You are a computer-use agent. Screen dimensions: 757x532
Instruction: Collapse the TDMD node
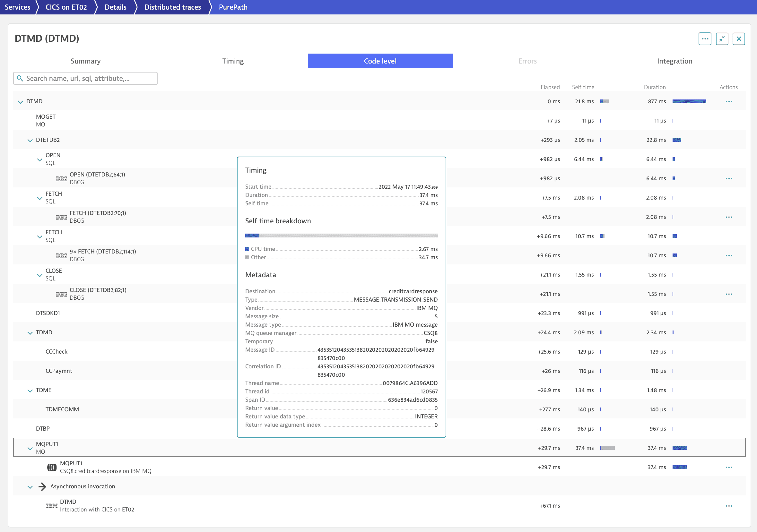30,333
